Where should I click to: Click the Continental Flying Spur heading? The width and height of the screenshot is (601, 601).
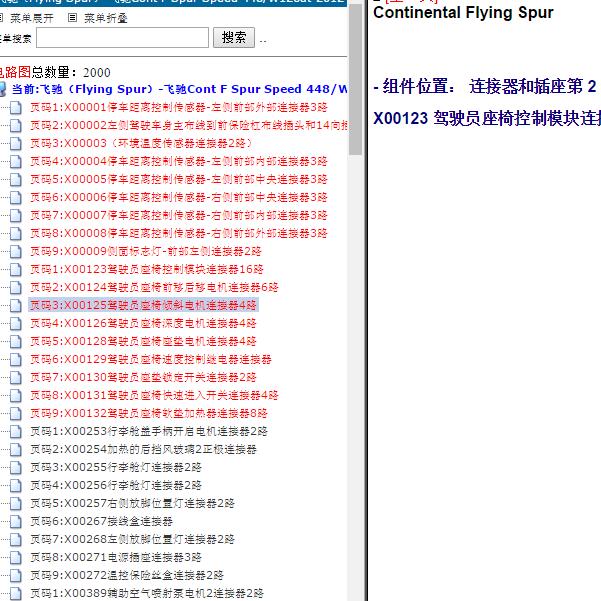click(463, 13)
